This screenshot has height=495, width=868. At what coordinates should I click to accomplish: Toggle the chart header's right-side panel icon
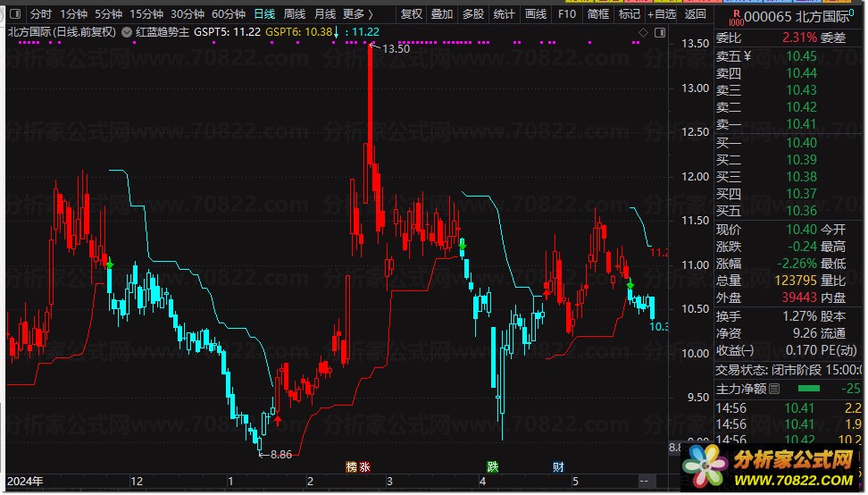click(x=660, y=33)
